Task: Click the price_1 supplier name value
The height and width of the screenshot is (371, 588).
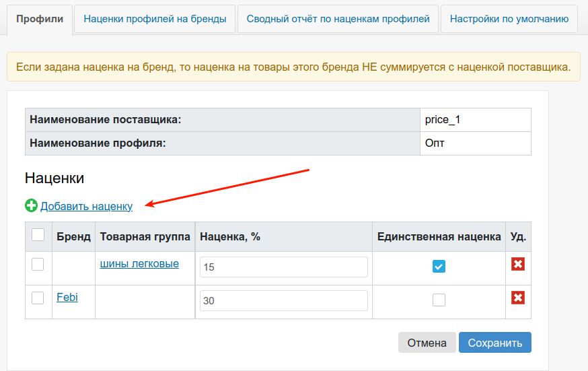Action: [443, 120]
